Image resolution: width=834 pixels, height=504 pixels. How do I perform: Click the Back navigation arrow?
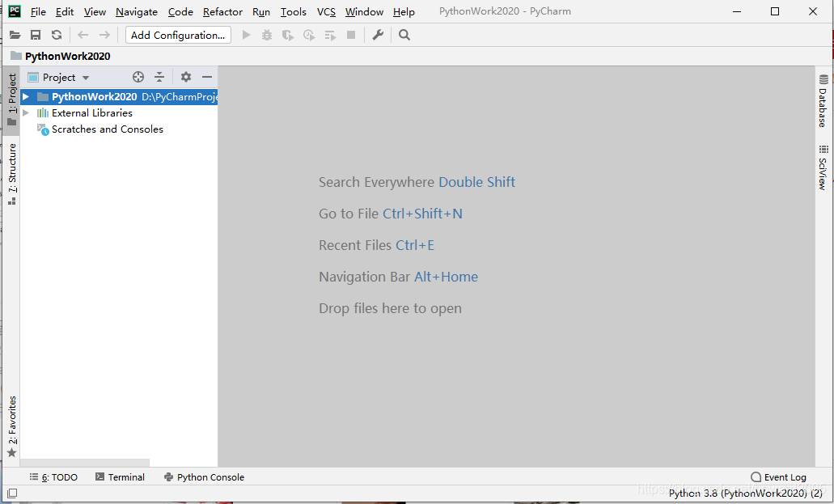[x=83, y=35]
